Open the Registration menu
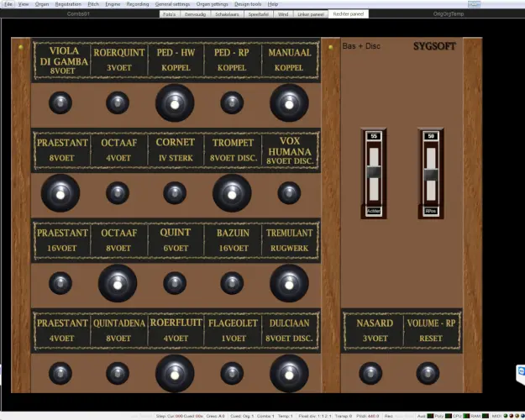 point(68,4)
